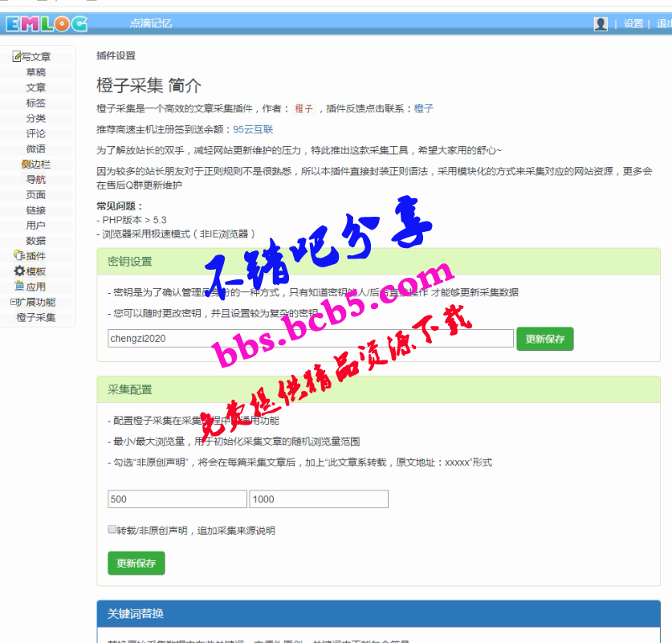Image resolution: width=672 pixels, height=643 pixels.
Task: Click the chengzi2020 key input field
Action: point(310,339)
